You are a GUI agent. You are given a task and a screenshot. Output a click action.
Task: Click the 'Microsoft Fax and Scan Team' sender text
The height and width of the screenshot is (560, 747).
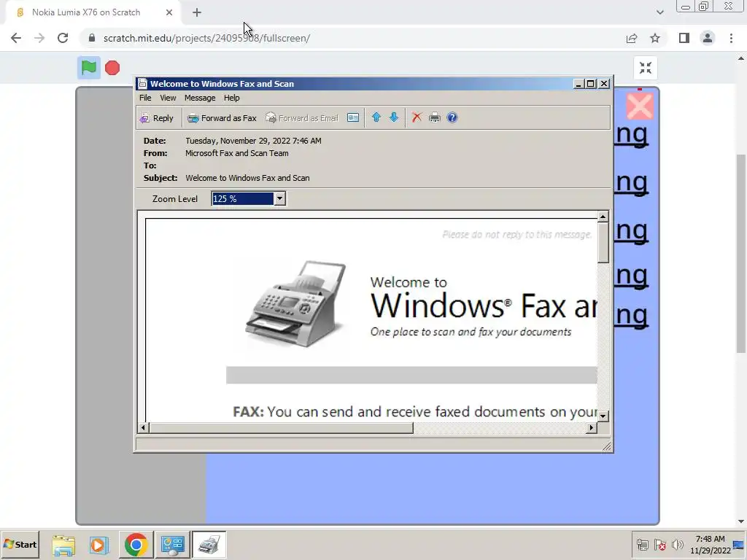(237, 153)
